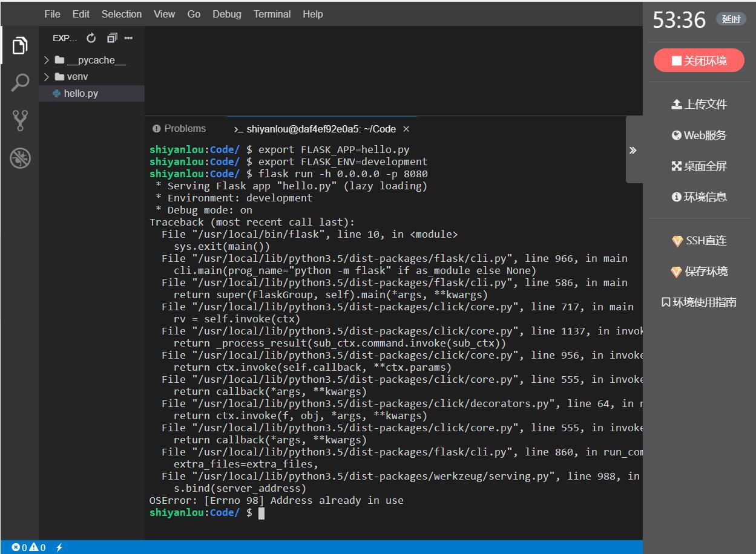
Task: Select hello.py in the file tree
Action: click(x=81, y=93)
